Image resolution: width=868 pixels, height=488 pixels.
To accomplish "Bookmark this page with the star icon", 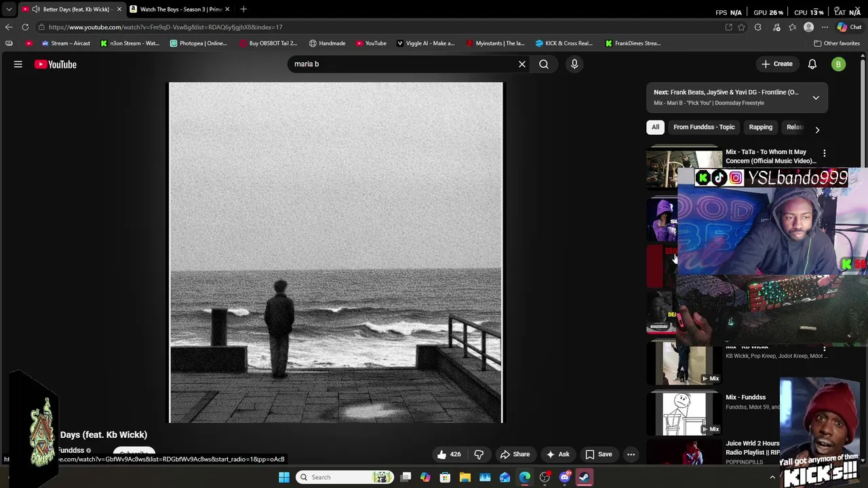I will (741, 27).
